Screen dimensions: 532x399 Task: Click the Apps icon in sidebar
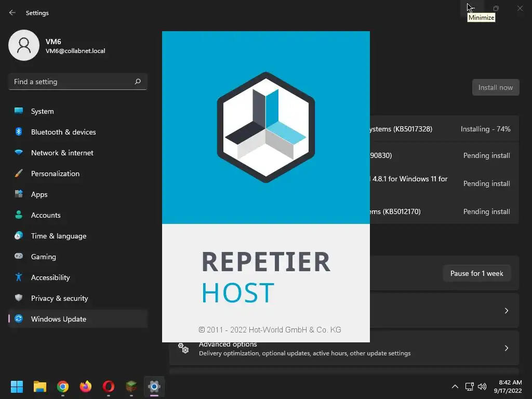[19, 194]
